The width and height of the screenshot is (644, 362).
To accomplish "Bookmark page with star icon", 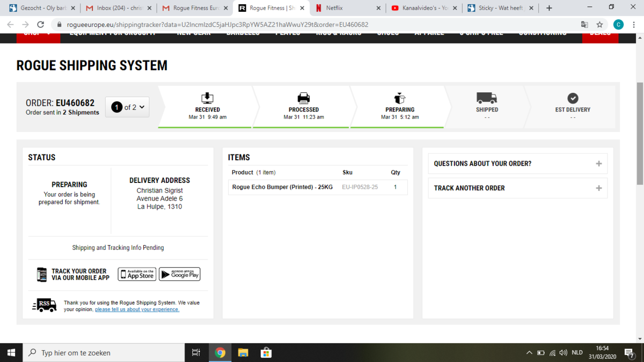I will [600, 25].
